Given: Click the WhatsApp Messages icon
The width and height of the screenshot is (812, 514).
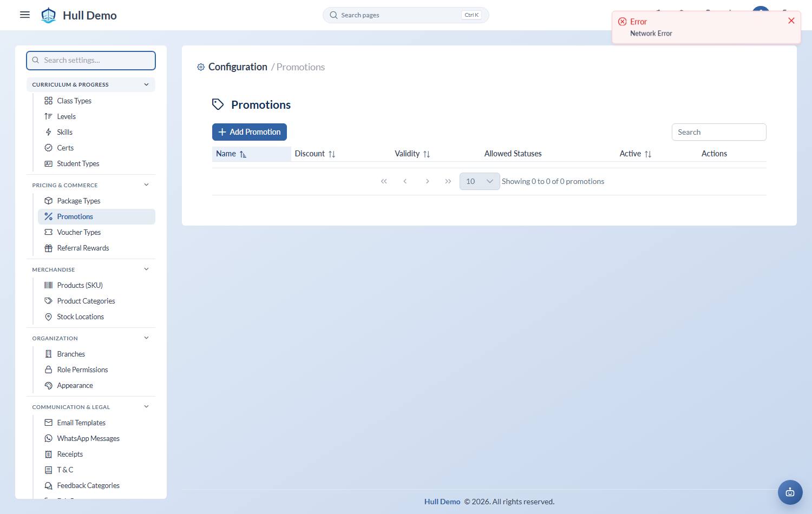Looking at the screenshot, I should 48,438.
